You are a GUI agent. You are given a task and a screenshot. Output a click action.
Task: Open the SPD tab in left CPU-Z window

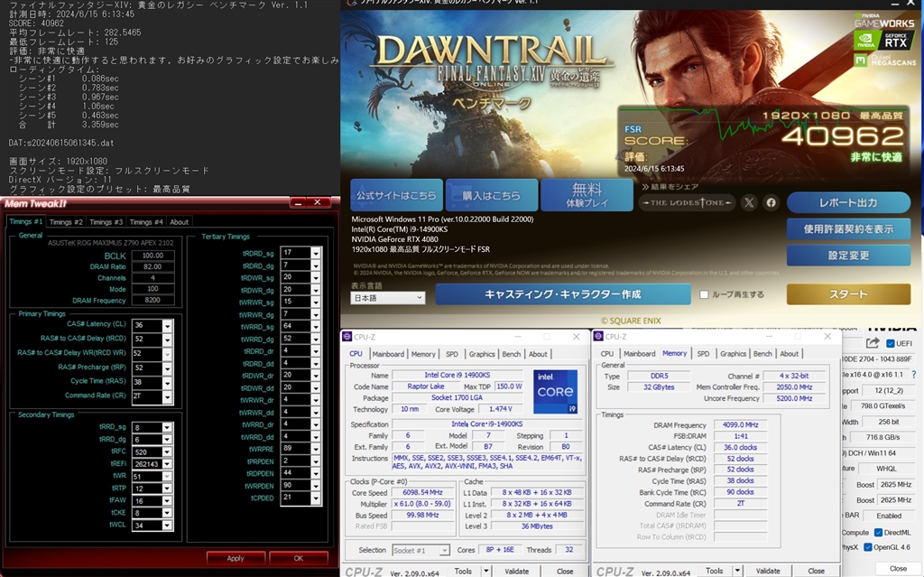coord(451,354)
